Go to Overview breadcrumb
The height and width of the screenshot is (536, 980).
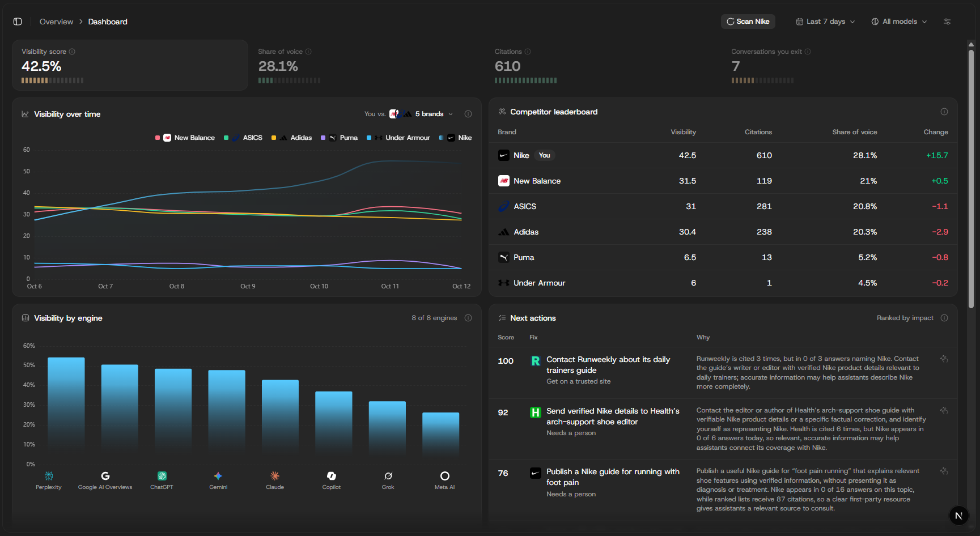56,22
